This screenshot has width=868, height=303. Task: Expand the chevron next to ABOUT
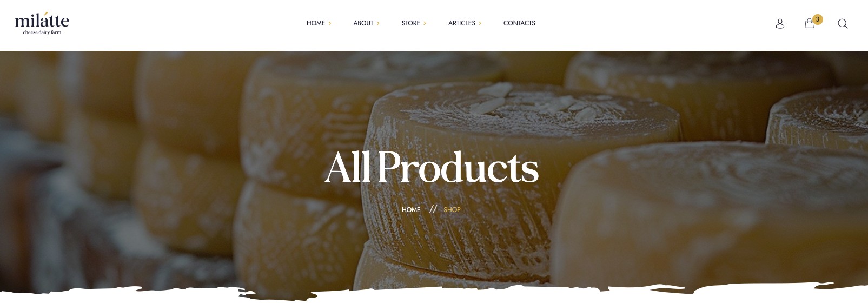click(378, 23)
